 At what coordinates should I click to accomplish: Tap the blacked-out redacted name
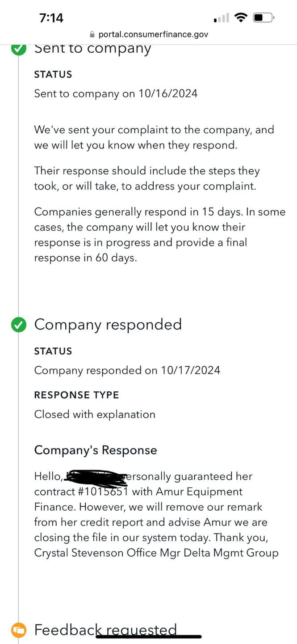point(95,477)
